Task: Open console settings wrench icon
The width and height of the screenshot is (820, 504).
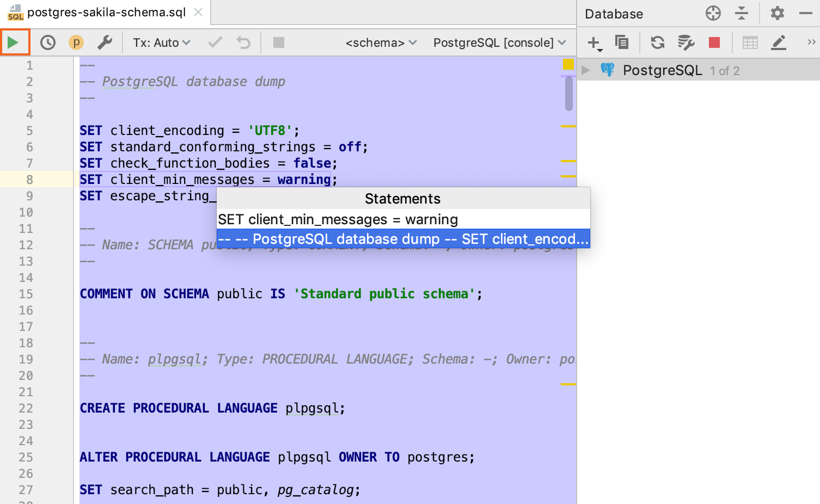Action: 105,42
